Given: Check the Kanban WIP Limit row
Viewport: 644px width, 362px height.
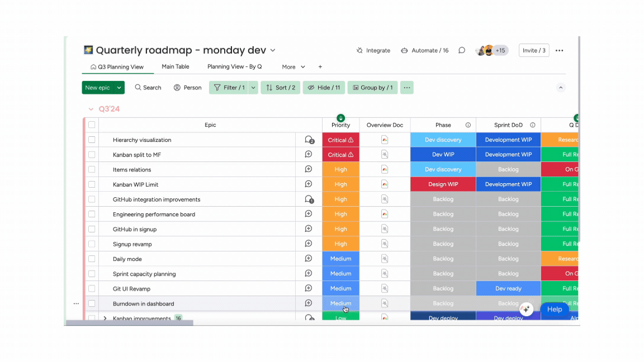Looking at the screenshot, I should [x=92, y=184].
